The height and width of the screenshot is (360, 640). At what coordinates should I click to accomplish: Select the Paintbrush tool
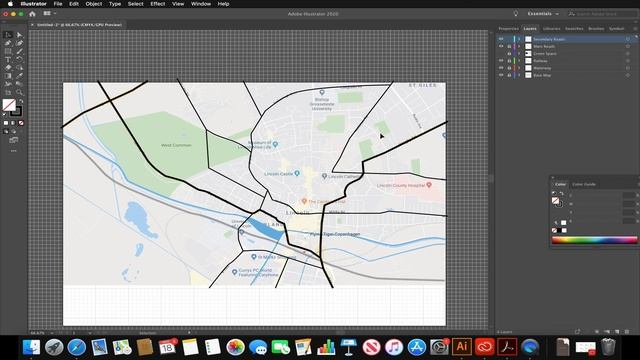click(x=19, y=51)
